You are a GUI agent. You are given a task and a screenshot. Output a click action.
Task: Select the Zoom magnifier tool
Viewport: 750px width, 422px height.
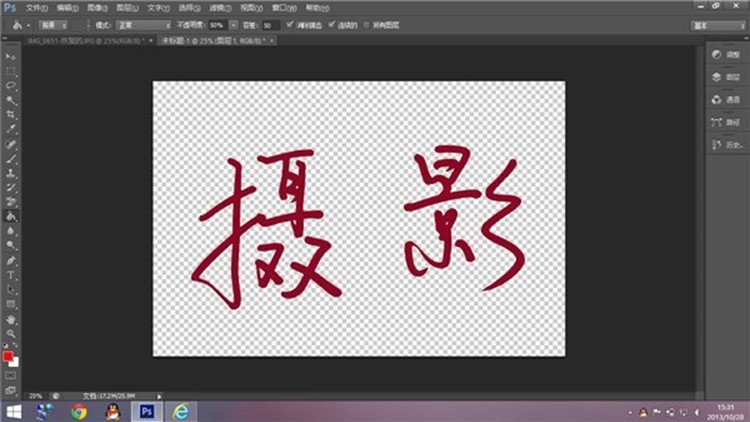tap(11, 333)
